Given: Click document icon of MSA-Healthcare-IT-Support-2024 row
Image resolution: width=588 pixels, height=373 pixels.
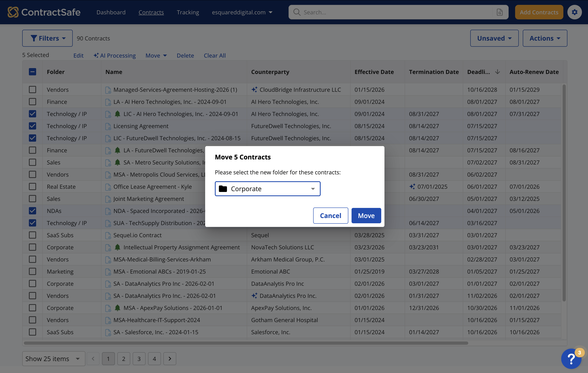Looking at the screenshot, I should pos(108,320).
